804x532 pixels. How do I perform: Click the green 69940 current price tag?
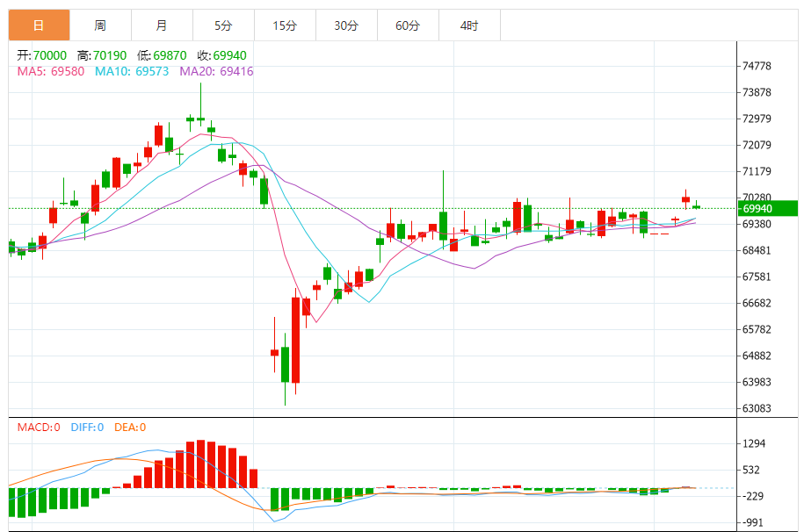tap(768, 209)
